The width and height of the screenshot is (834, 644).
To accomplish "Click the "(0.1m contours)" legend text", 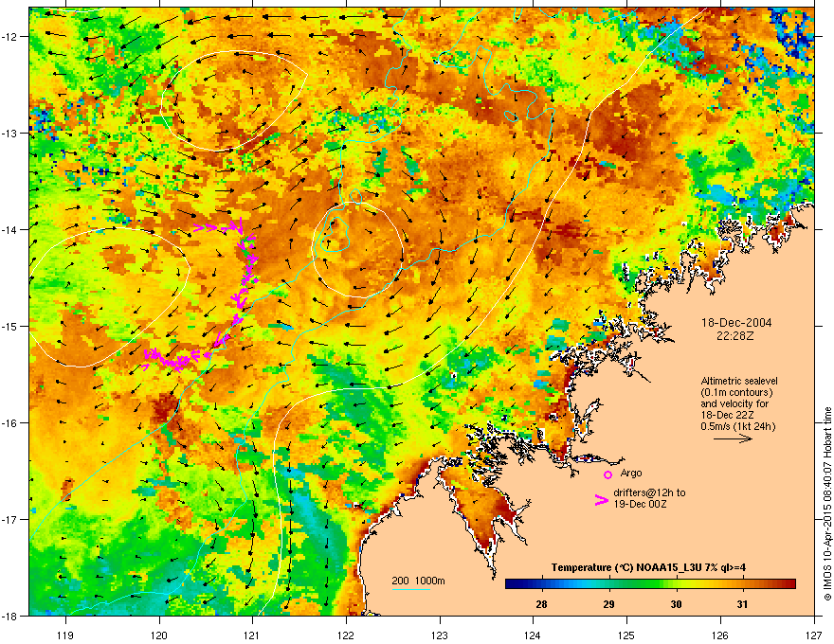I will coord(736,393).
